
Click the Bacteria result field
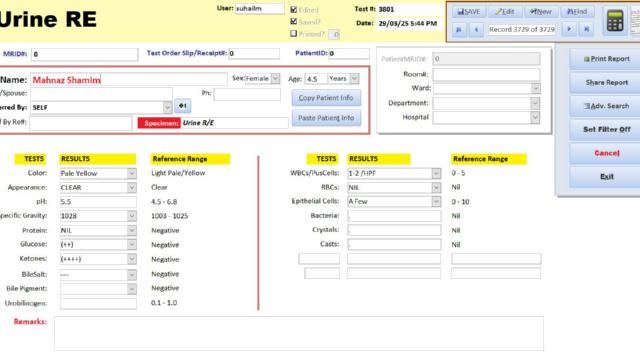tap(394, 216)
